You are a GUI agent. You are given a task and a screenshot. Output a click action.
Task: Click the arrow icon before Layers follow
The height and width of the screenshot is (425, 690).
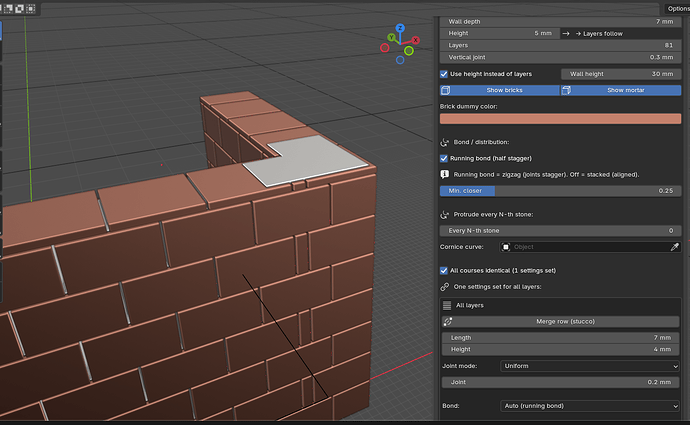[x=566, y=33]
